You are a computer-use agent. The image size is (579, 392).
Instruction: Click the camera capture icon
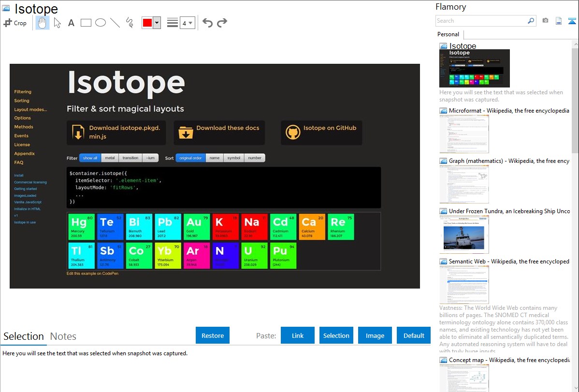[545, 21]
